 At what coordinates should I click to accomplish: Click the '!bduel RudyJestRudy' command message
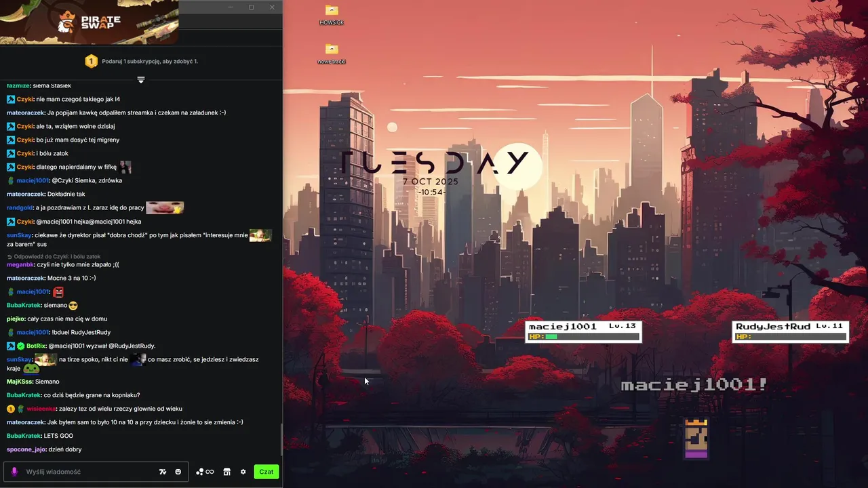pos(81,333)
